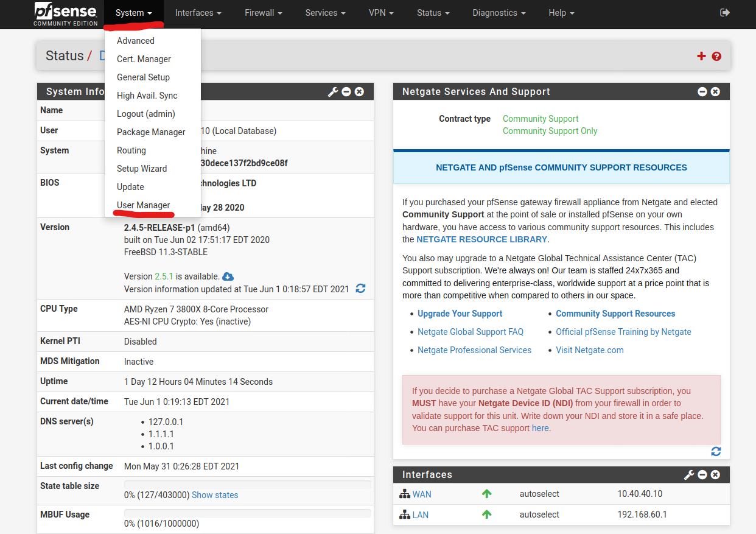The width and height of the screenshot is (756, 534).
Task: Click the green up arrow for LAN
Action: (x=486, y=515)
